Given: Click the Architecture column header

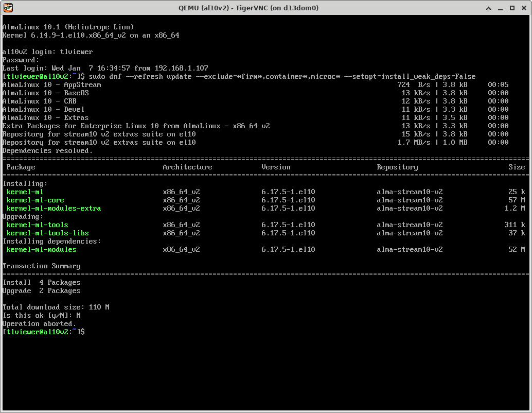Looking at the screenshot, I should point(187,167).
